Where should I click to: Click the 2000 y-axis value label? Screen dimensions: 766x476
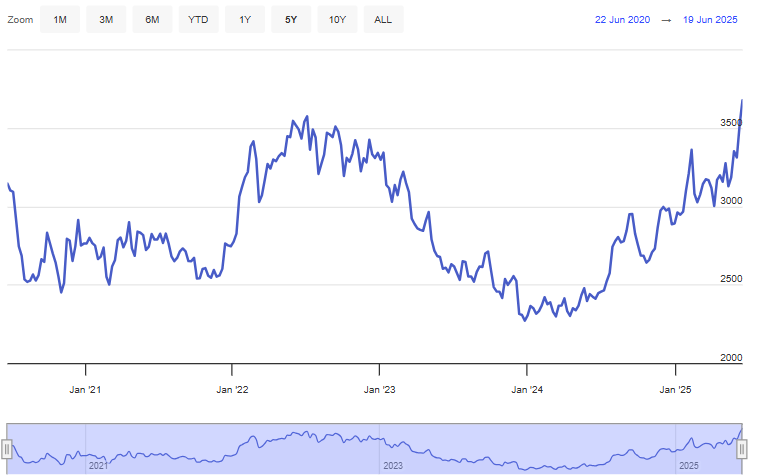(x=732, y=357)
